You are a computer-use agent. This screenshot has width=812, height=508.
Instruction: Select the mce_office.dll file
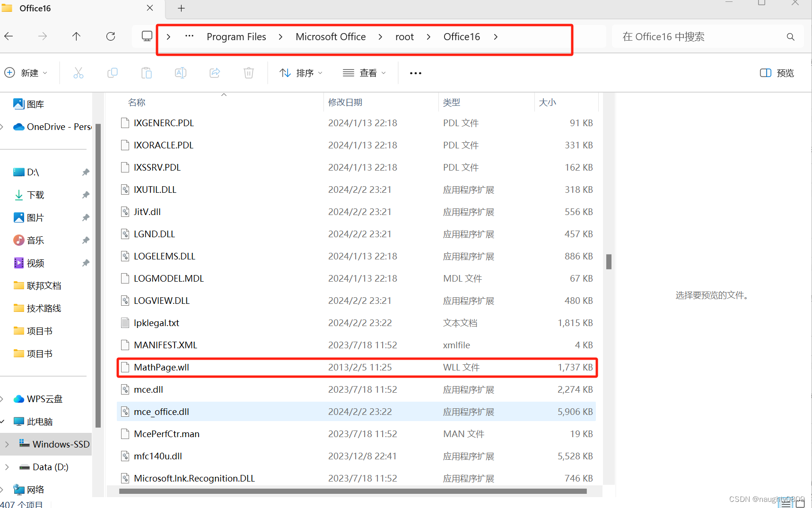point(356,412)
